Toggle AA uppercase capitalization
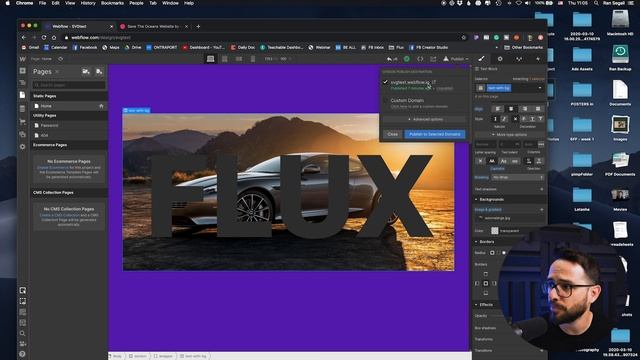 (x=492, y=161)
